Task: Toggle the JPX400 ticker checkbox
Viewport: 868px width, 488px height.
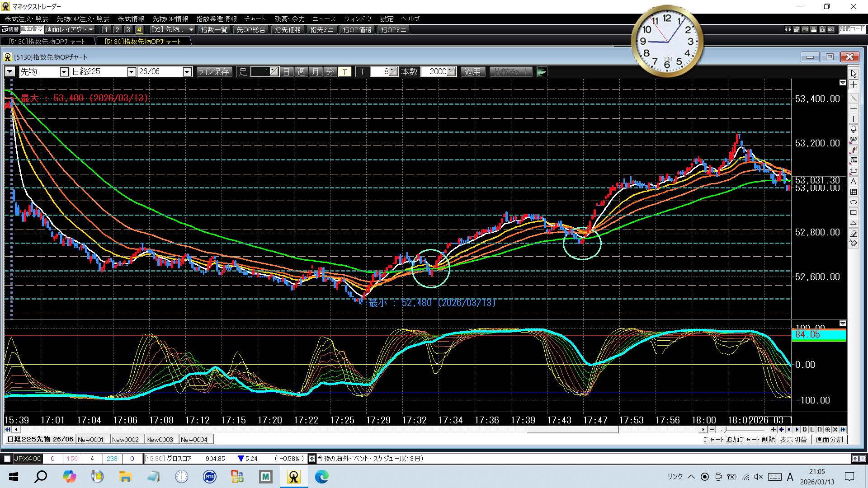Action: pos(7,459)
